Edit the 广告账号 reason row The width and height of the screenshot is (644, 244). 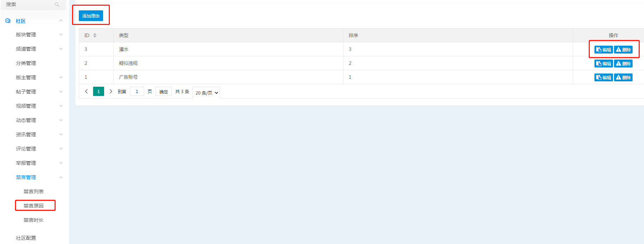pyautogui.click(x=603, y=77)
